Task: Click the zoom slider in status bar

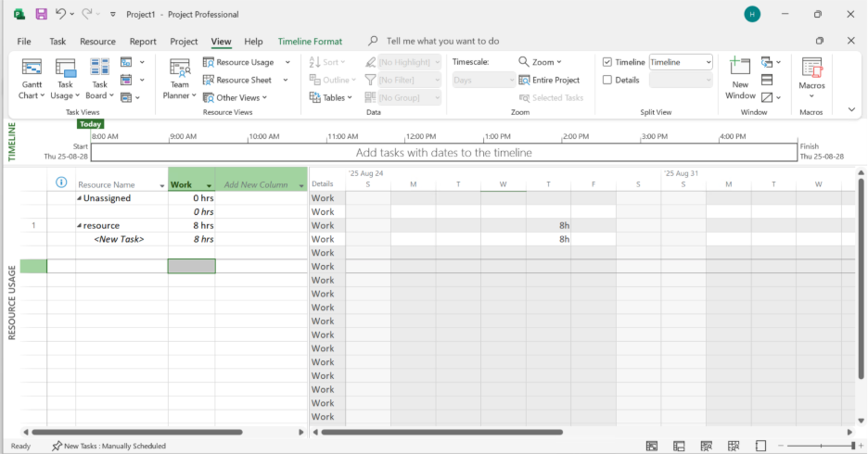Action: pos(821,446)
